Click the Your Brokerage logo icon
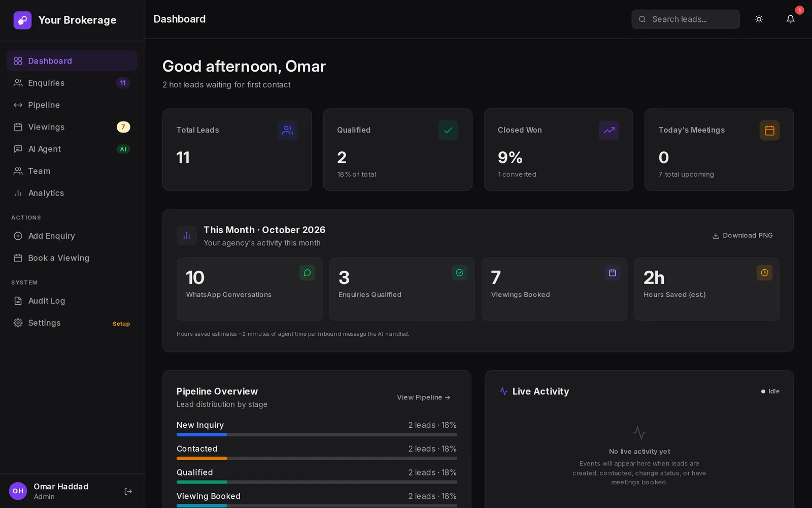The width and height of the screenshot is (812, 508). point(22,20)
